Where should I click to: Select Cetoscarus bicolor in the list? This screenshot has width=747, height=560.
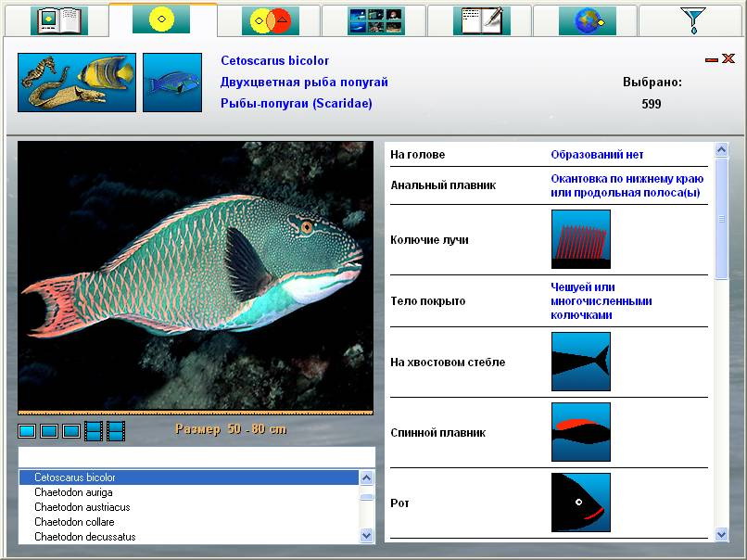189,477
